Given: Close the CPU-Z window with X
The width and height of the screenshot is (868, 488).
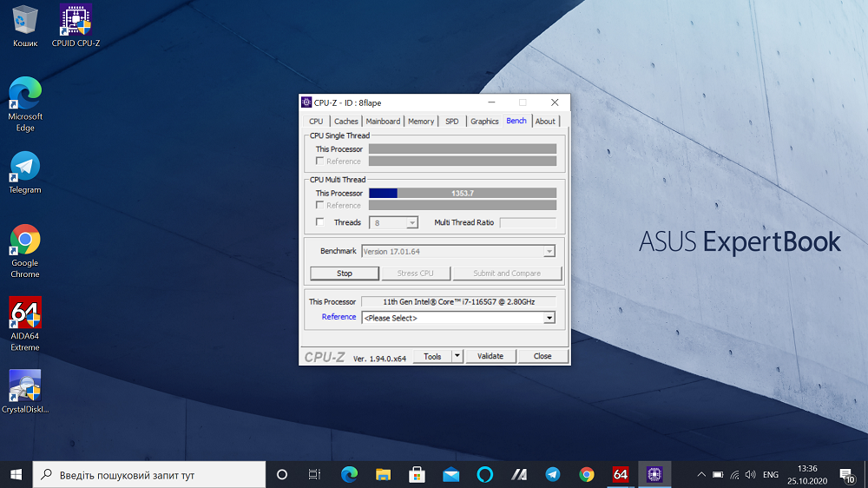Looking at the screenshot, I should [555, 102].
